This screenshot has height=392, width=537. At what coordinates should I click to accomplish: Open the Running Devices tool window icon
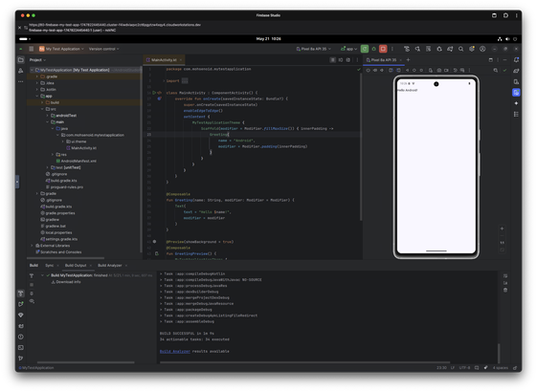click(x=516, y=93)
